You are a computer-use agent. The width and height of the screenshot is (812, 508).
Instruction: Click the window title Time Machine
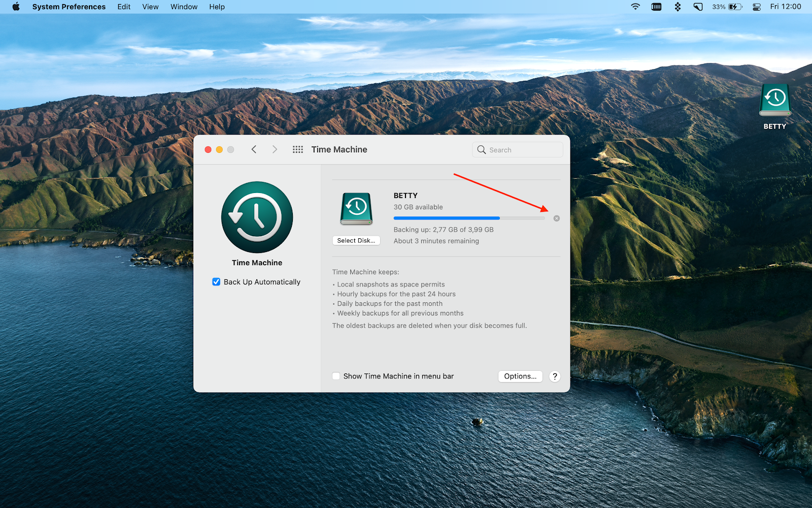point(339,149)
